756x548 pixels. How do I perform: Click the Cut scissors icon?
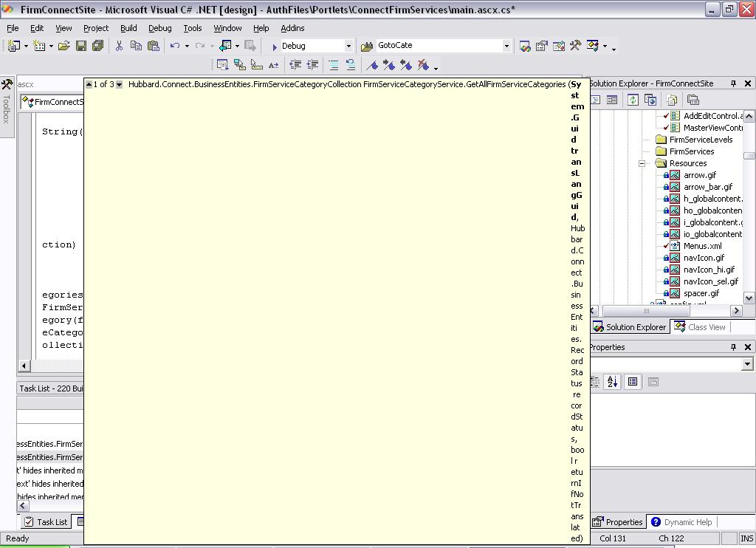118,46
